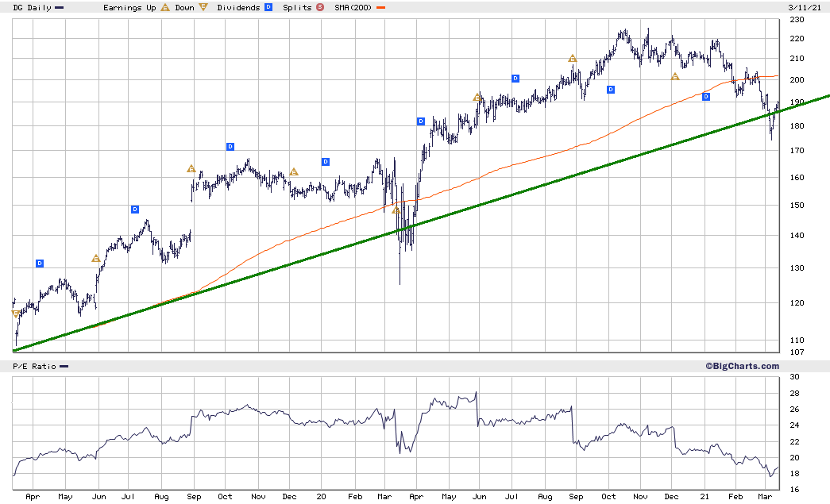Click the '30' P/E axis label
830x504 pixels.
794,377
